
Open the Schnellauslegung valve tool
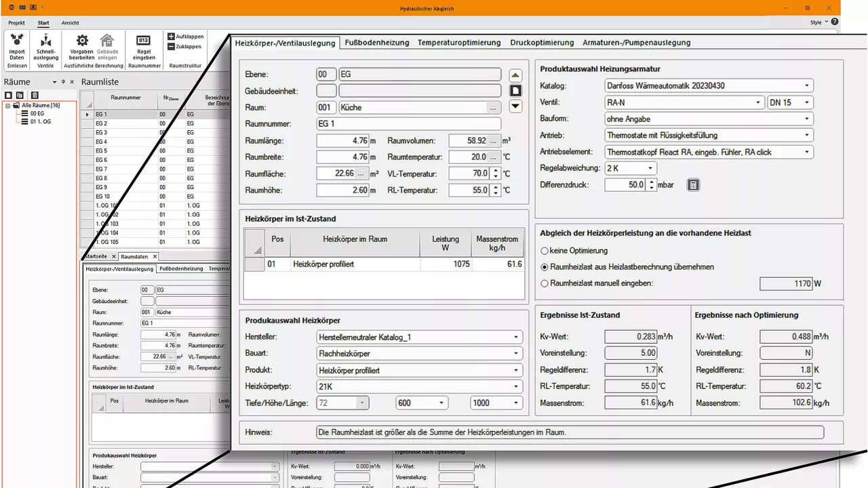tap(45, 42)
